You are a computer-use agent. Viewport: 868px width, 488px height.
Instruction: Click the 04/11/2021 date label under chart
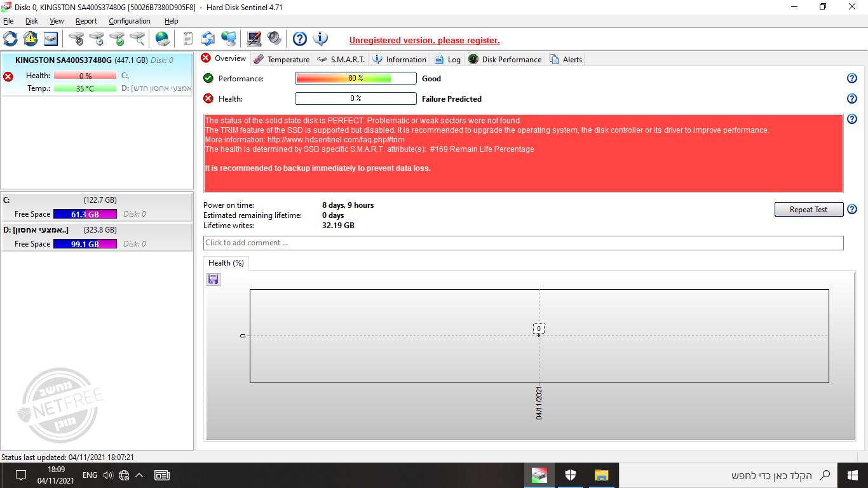tap(539, 402)
